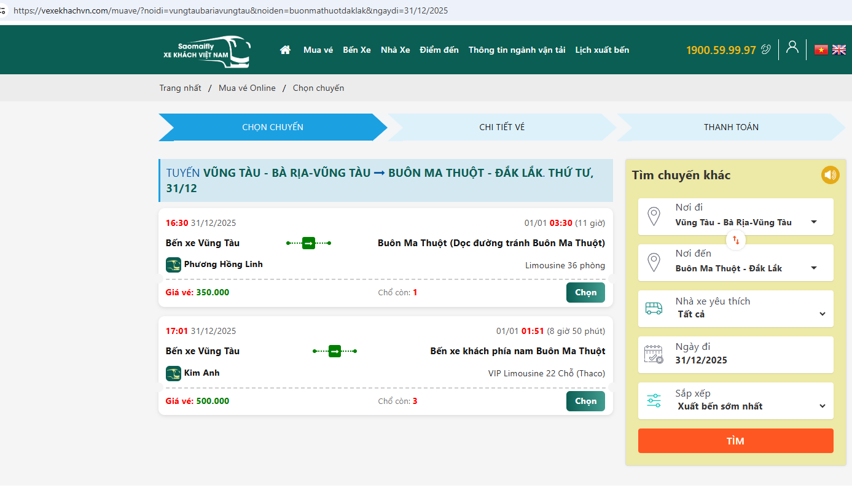Click the Kim Anh operator icon
This screenshot has width=852, height=504.
[173, 373]
